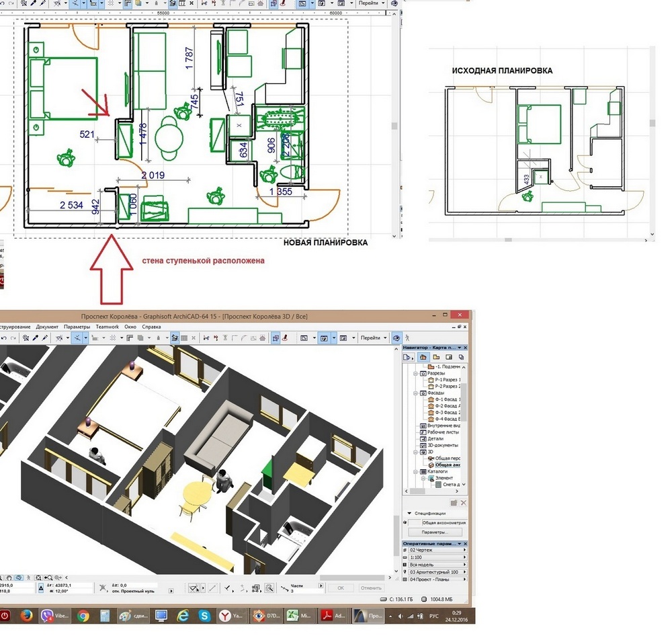Open the Справка menu
672x640 pixels.
pyautogui.click(x=151, y=327)
